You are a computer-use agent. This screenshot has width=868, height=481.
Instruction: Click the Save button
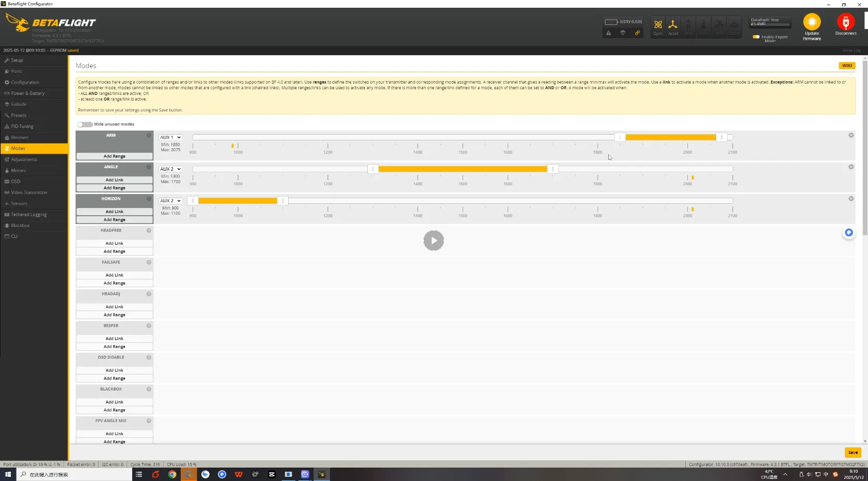click(853, 453)
